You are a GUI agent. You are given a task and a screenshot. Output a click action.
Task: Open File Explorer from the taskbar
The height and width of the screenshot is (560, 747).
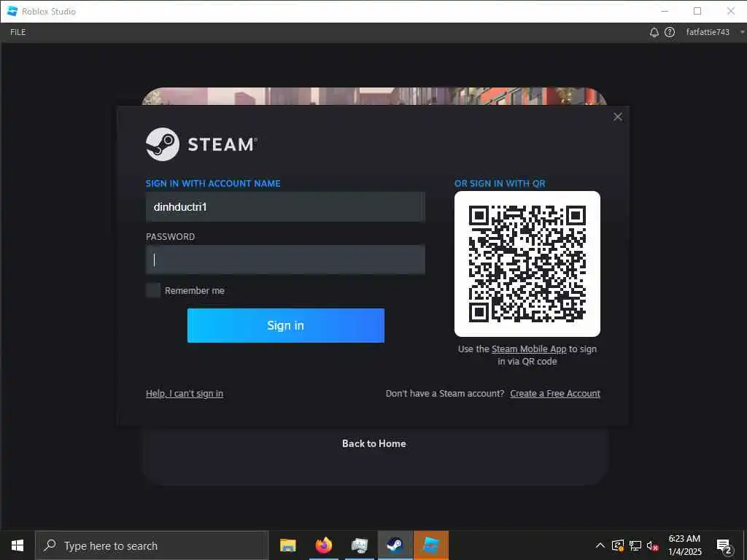click(x=287, y=545)
